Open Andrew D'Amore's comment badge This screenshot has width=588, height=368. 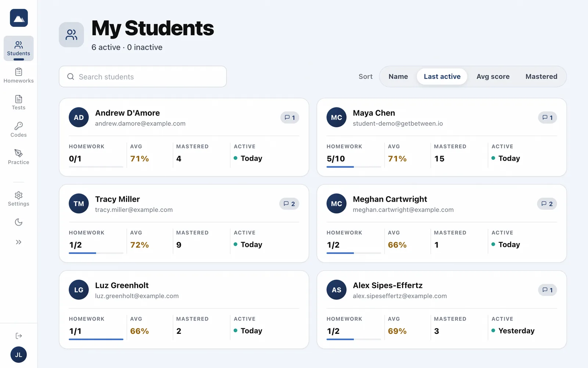click(x=290, y=117)
